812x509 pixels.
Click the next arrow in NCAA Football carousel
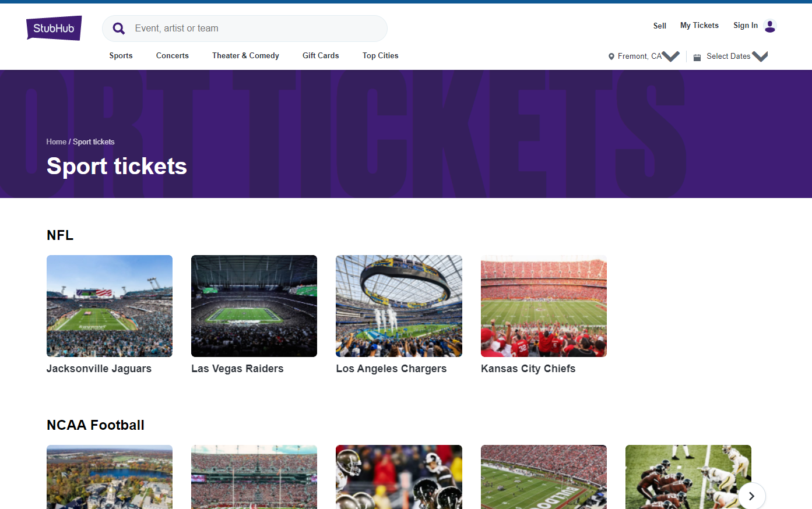pos(751,496)
